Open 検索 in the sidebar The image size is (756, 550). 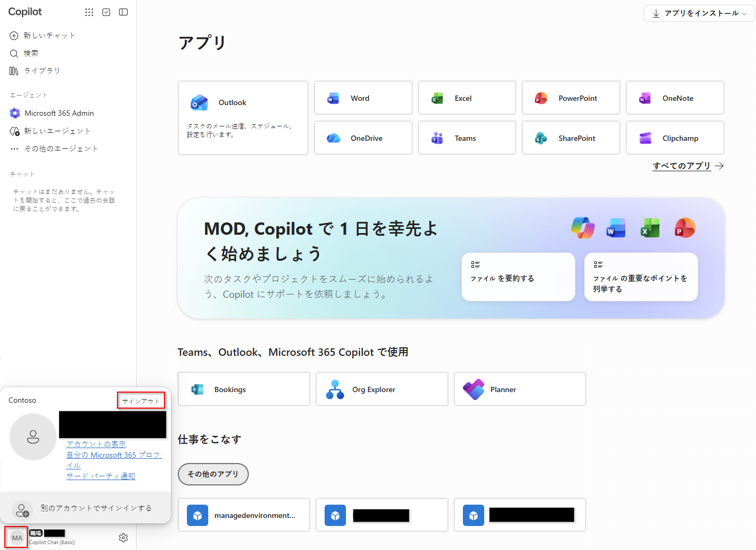click(x=25, y=53)
